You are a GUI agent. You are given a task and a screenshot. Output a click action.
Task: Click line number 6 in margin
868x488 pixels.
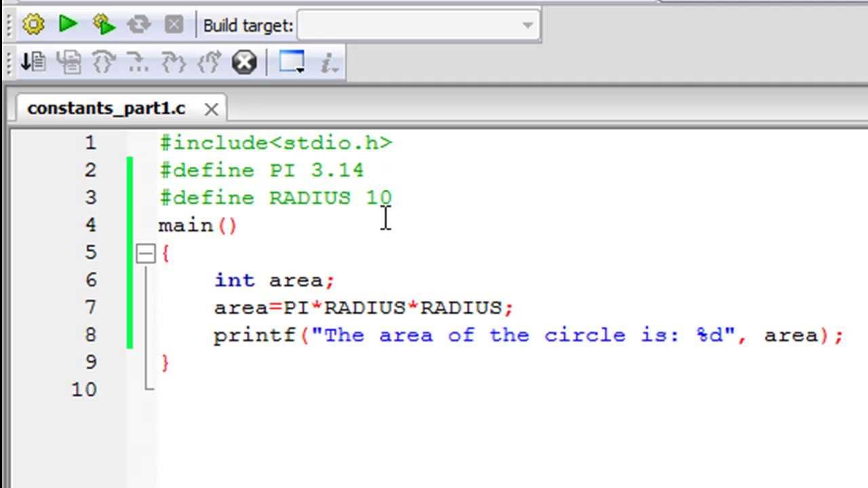(x=90, y=280)
